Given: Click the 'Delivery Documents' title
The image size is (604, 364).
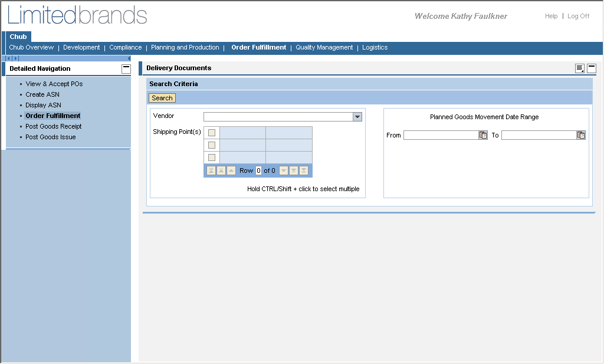Looking at the screenshot, I should [x=179, y=68].
